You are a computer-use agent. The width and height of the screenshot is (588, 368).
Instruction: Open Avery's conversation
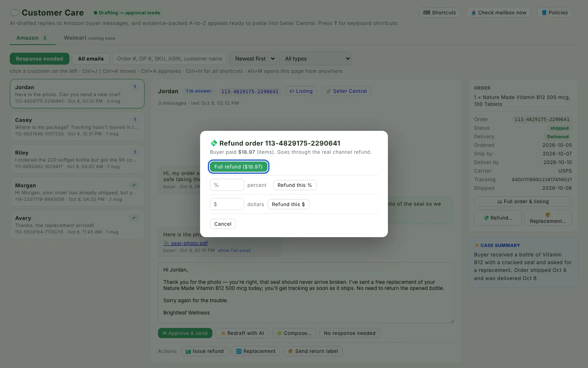pyautogui.click(x=77, y=224)
